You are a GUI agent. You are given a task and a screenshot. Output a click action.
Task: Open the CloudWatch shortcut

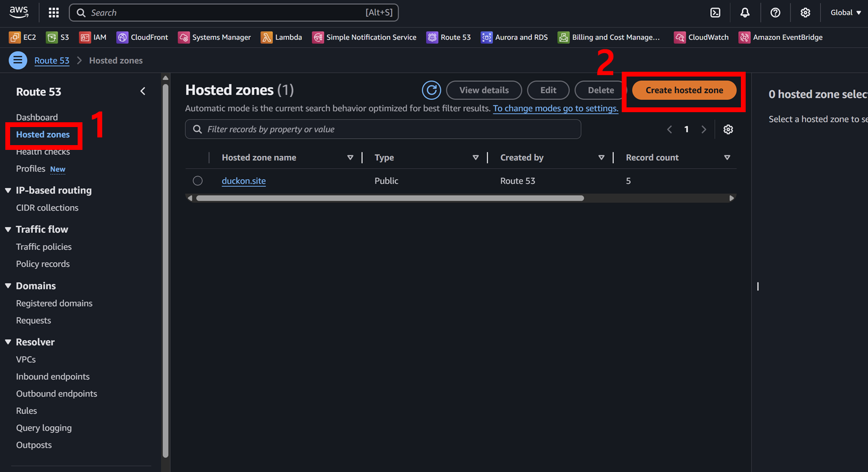click(x=702, y=37)
